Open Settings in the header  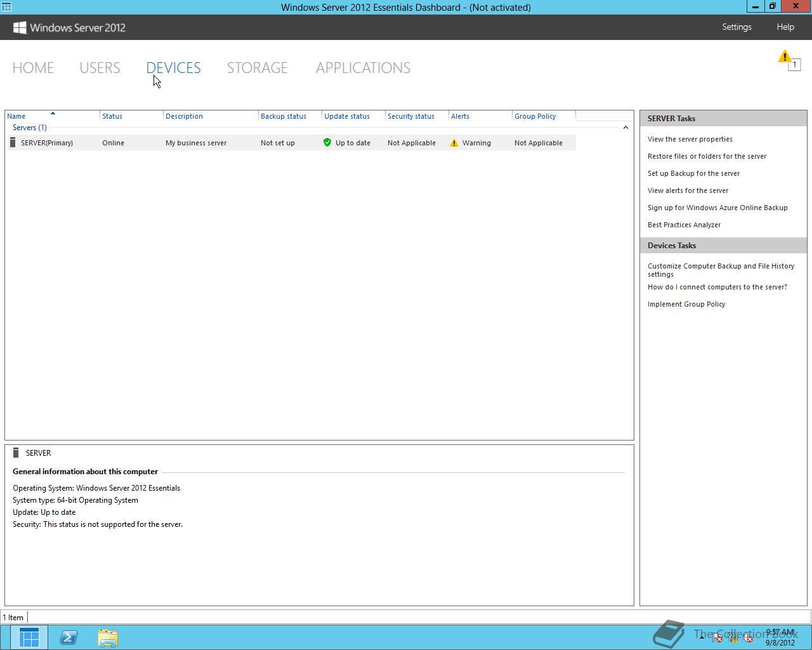point(737,27)
